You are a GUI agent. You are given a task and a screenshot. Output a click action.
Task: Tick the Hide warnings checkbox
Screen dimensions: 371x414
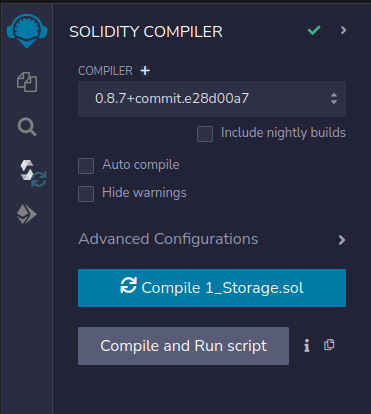point(86,194)
